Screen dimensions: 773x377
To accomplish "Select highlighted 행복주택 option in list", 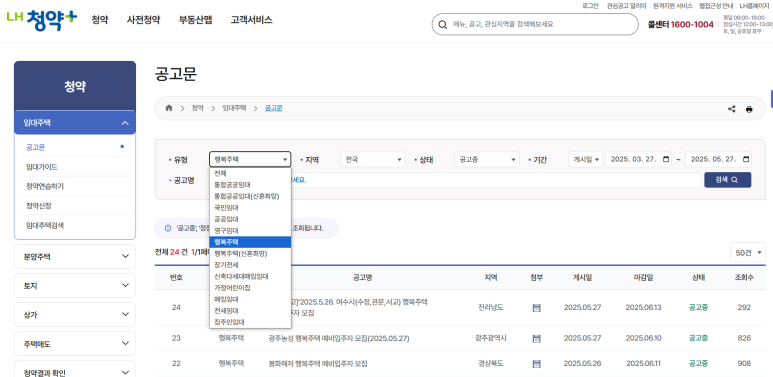I will pos(250,242).
